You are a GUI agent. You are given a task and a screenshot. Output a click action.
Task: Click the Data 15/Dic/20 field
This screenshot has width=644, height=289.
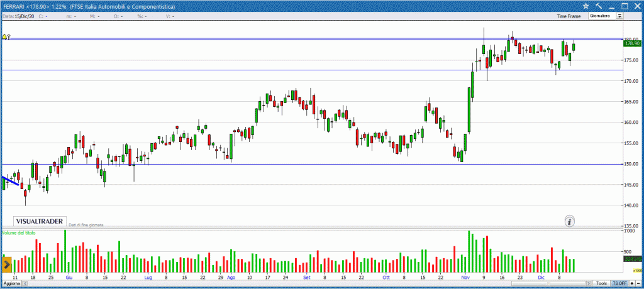(x=18, y=16)
